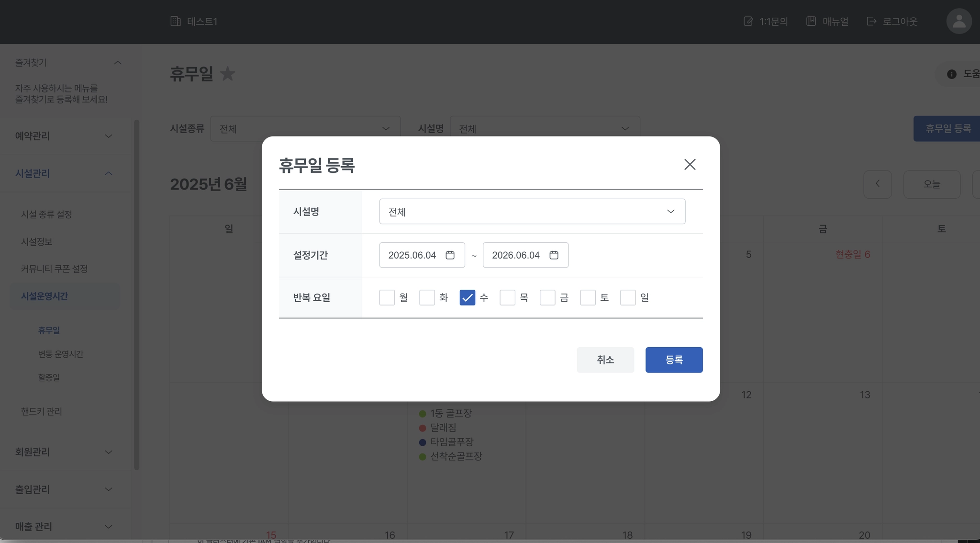Open 변동 운영시간 submenu item
980x543 pixels.
(61, 354)
